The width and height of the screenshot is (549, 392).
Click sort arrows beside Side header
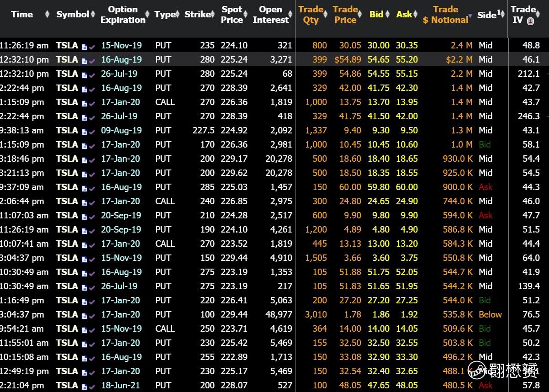click(x=503, y=15)
